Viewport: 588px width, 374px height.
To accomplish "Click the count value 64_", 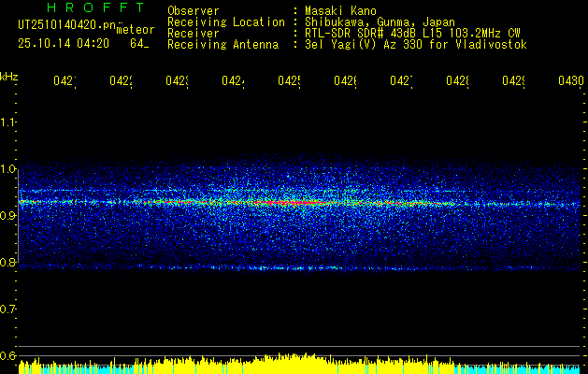I will click(x=139, y=44).
